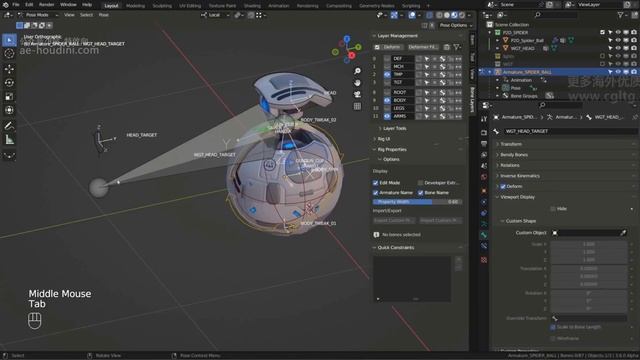Click the viewport Zoom magnifier icon

click(x=357, y=71)
